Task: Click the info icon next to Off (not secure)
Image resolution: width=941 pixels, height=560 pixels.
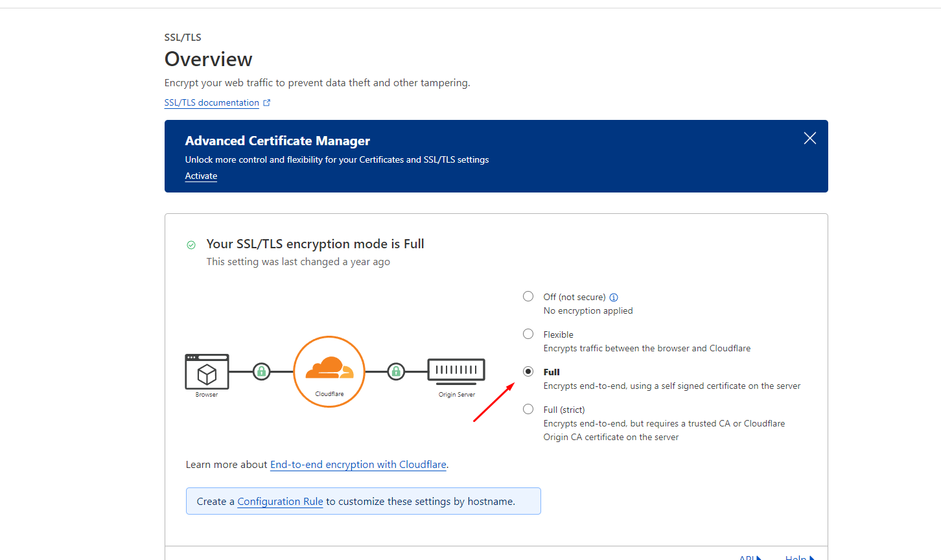Action: (614, 297)
